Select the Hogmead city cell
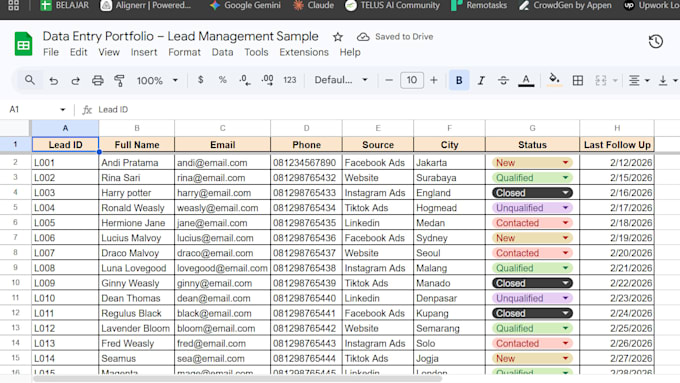The image size is (680, 383). (x=449, y=208)
